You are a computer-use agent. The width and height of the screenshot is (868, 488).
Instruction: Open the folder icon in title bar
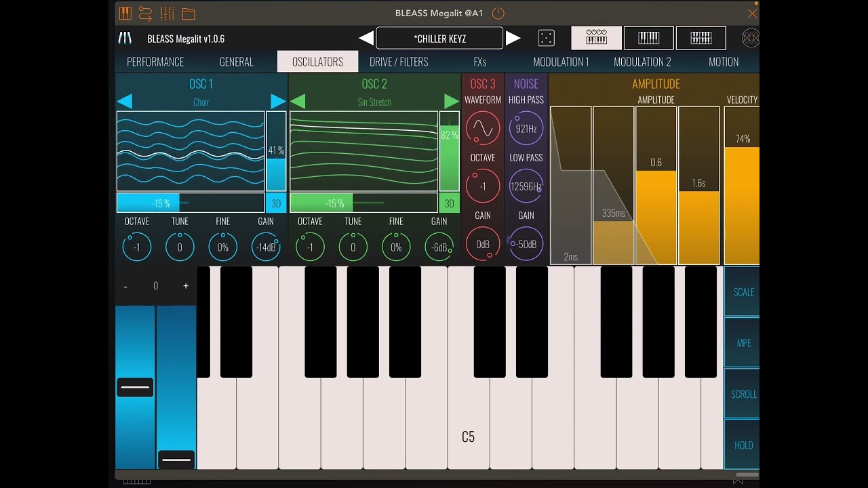(189, 14)
